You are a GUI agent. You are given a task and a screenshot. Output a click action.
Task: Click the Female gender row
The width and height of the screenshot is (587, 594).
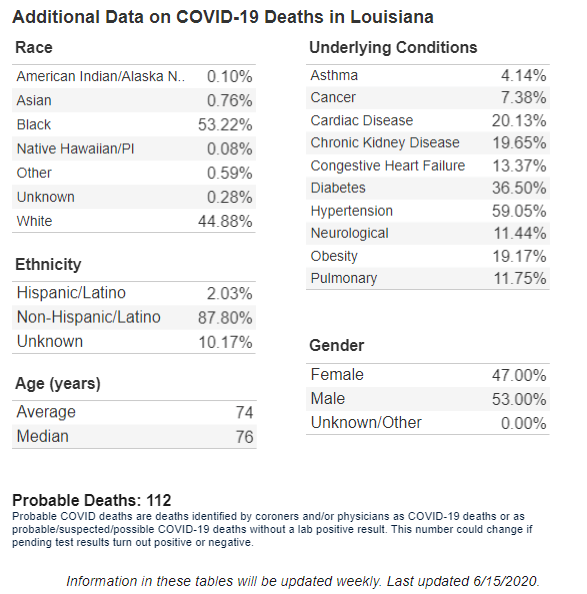click(x=428, y=375)
